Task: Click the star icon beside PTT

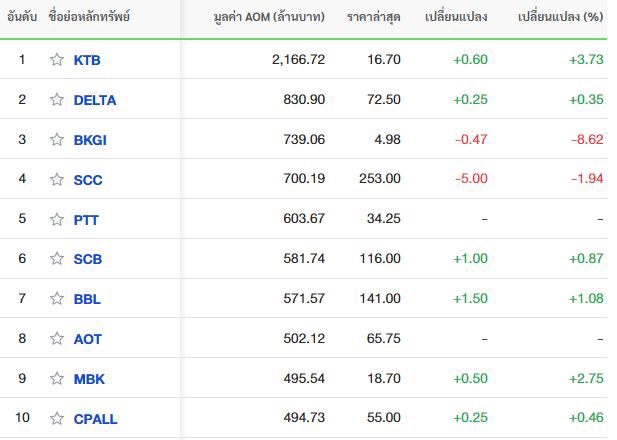Action: [57, 219]
